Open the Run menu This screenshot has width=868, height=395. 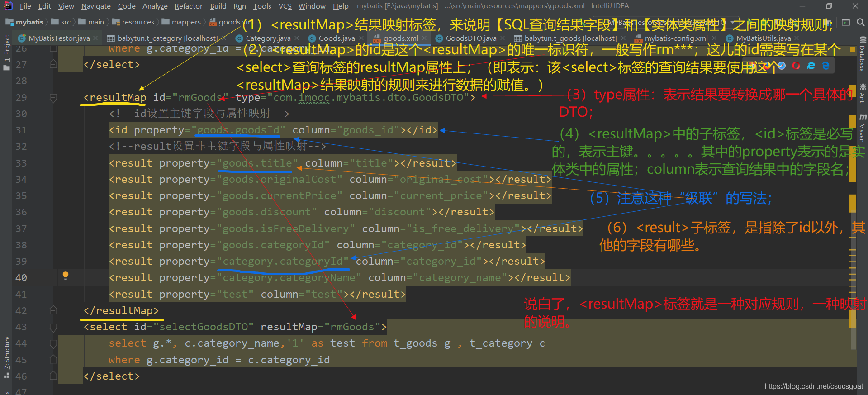point(240,6)
